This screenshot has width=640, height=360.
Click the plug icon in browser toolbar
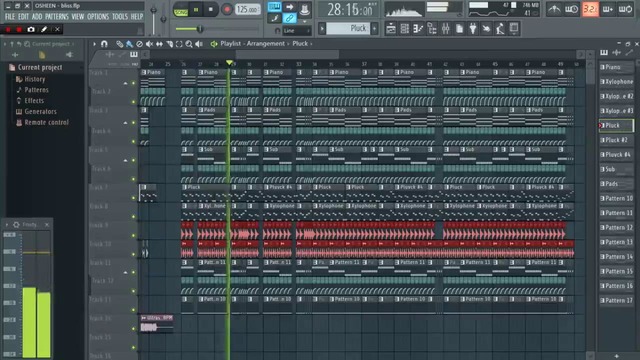pyautogui.click(x=69, y=55)
